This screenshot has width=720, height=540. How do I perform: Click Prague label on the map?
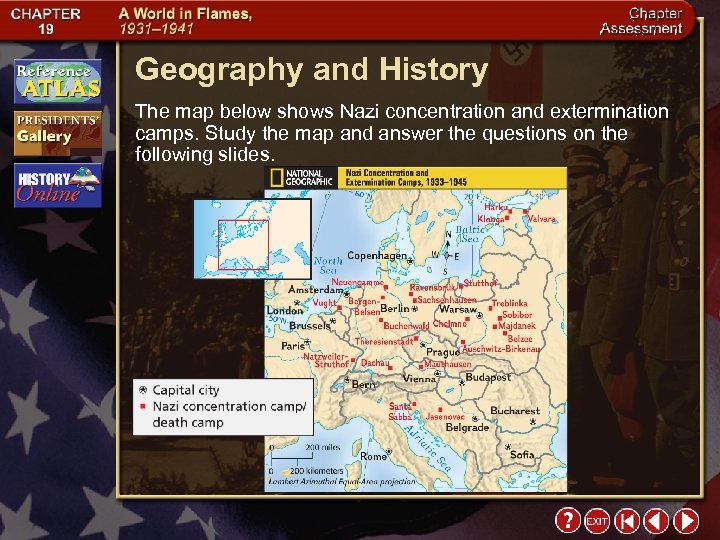443,352
